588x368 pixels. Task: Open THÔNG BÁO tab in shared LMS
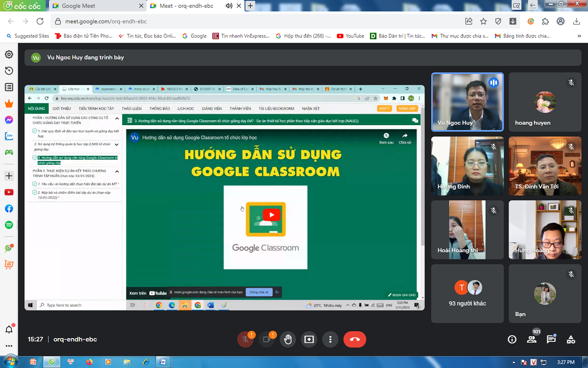tap(160, 108)
